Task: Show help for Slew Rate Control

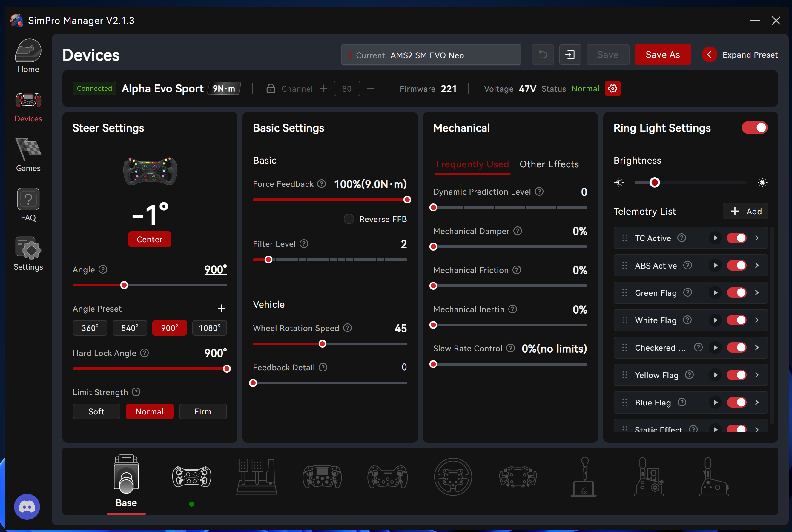Action: pyautogui.click(x=510, y=348)
